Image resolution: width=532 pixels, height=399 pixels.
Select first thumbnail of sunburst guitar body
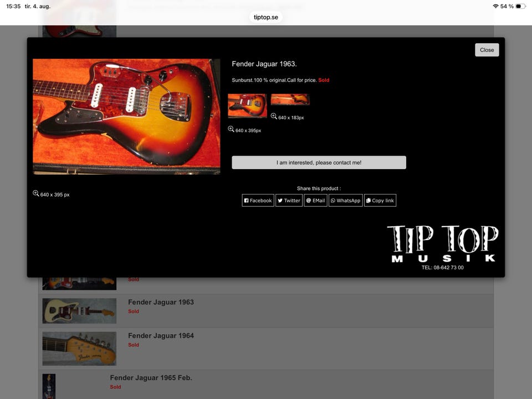(x=247, y=106)
